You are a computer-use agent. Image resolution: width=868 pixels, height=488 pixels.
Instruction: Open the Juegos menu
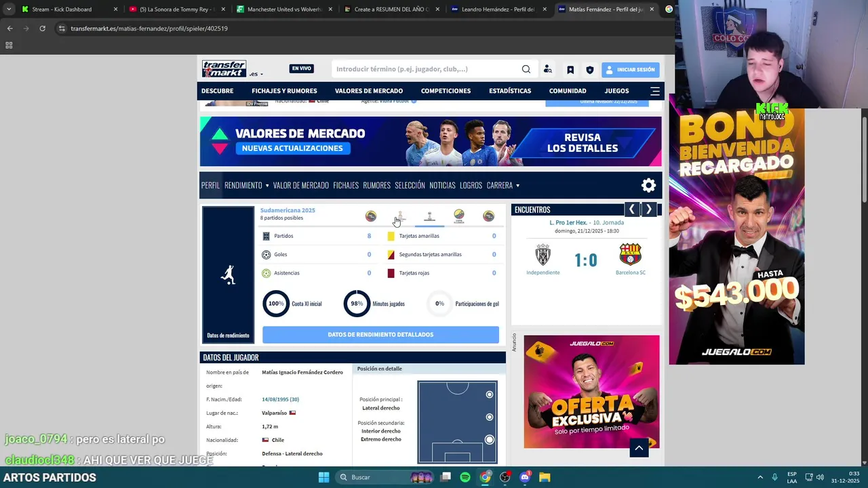(617, 91)
